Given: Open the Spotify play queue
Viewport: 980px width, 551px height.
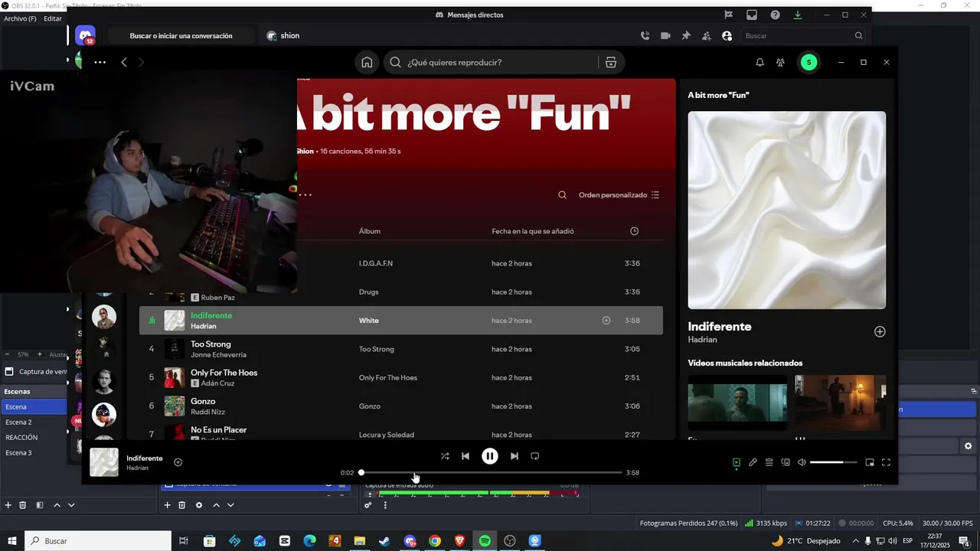Looking at the screenshot, I should [769, 462].
